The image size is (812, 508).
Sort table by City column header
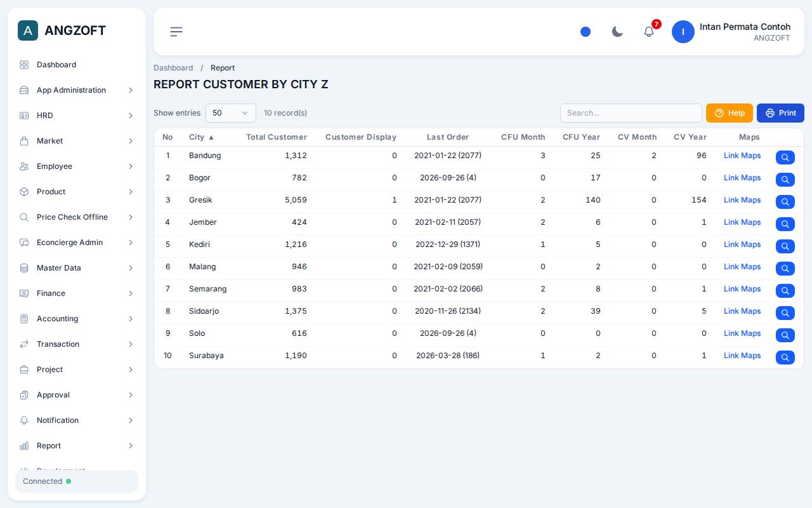[x=202, y=137]
